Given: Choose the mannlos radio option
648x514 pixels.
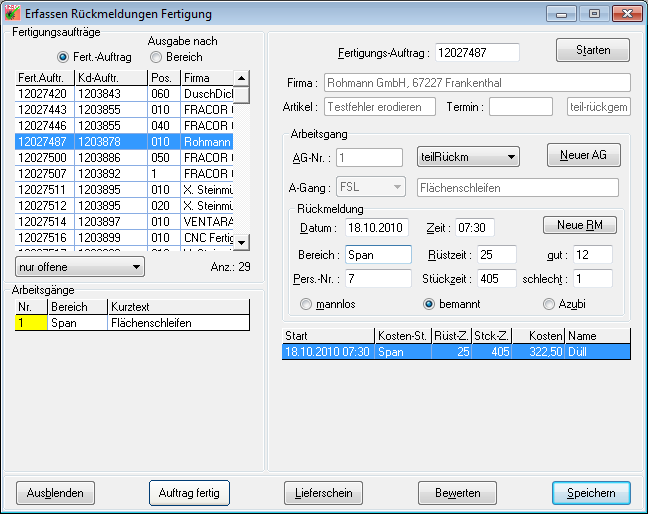Looking at the screenshot, I should [x=306, y=303].
